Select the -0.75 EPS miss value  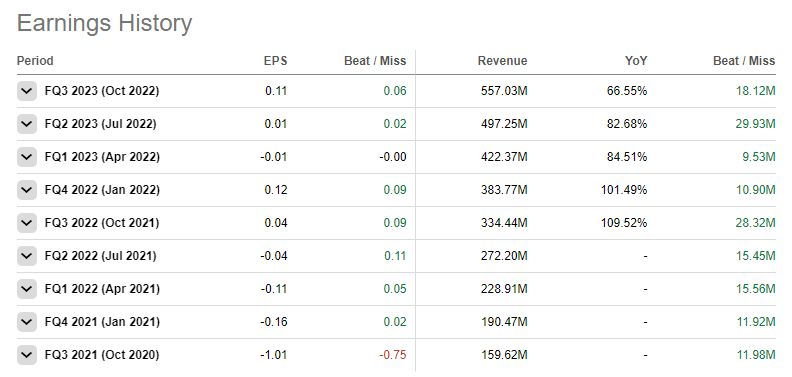(392, 355)
